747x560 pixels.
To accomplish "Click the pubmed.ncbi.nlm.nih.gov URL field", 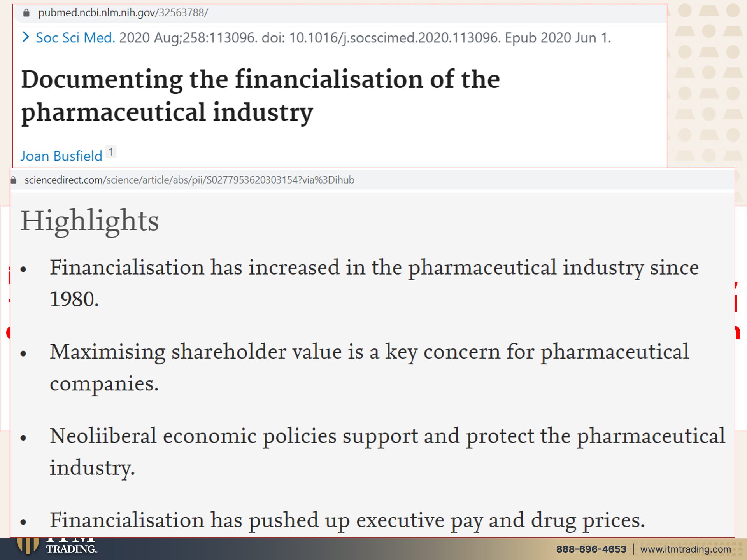I will (123, 13).
